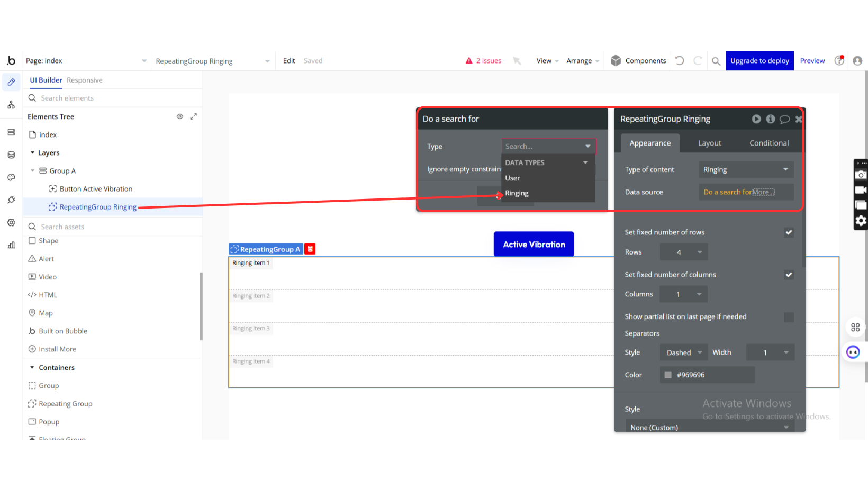Open the separator Style Dashed dropdown
Viewport: 868px width, 489px height.
coord(683,352)
